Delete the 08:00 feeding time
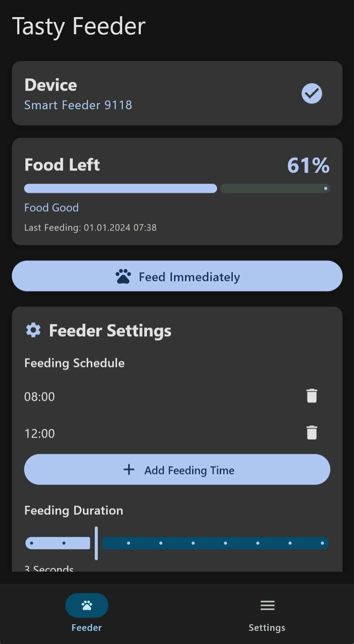 click(x=311, y=396)
